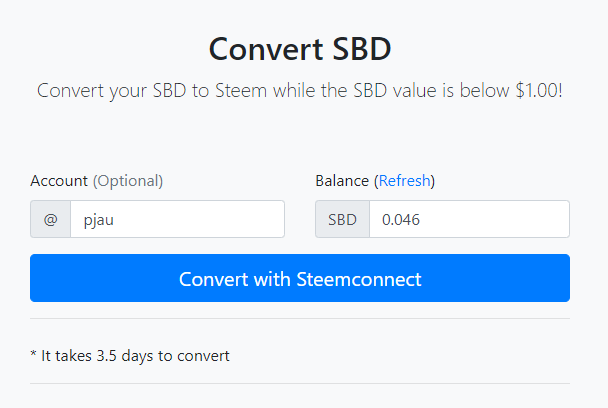Focus the Account field containing pjau

(178, 219)
